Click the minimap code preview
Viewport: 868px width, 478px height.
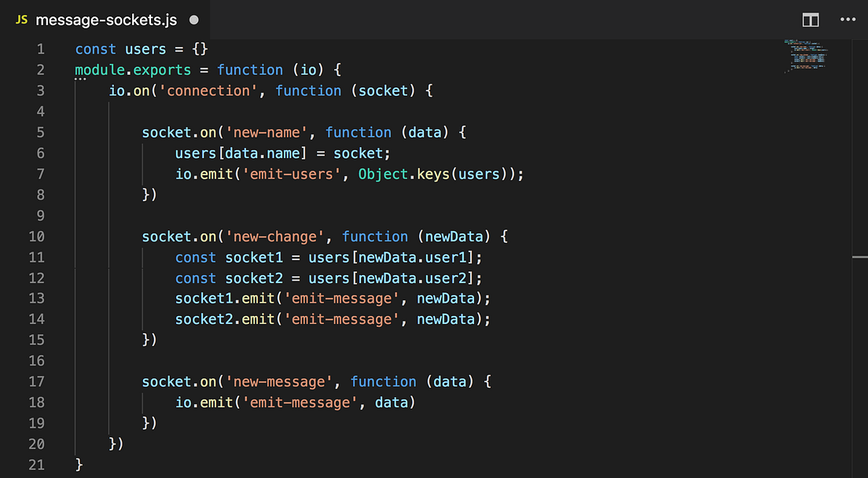coord(806,57)
